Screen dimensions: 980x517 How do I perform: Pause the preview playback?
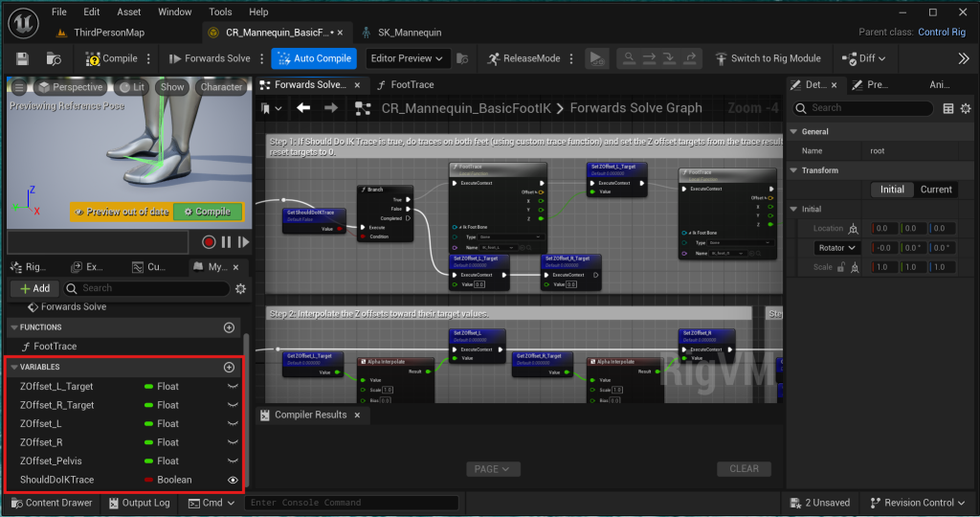226,242
